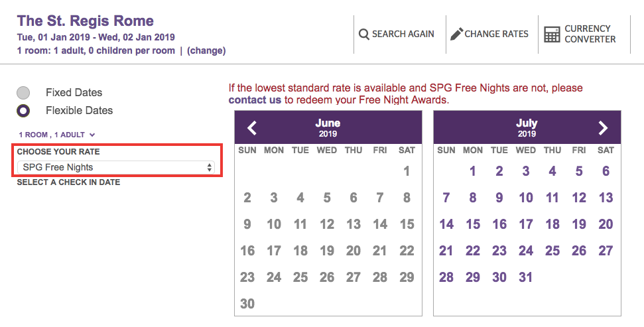This screenshot has width=644, height=327.
Task: Open the currency converter calculator icon
Action: pyautogui.click(x=552, y=34)
